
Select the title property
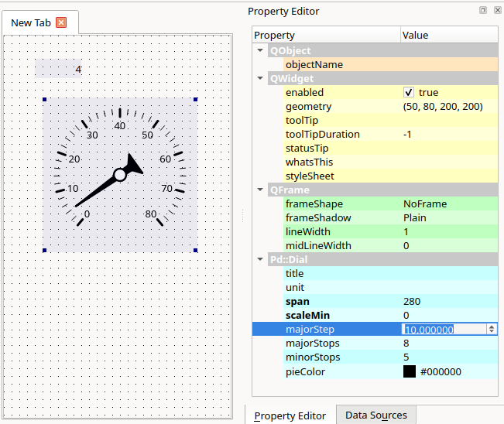tap(390, 273)
